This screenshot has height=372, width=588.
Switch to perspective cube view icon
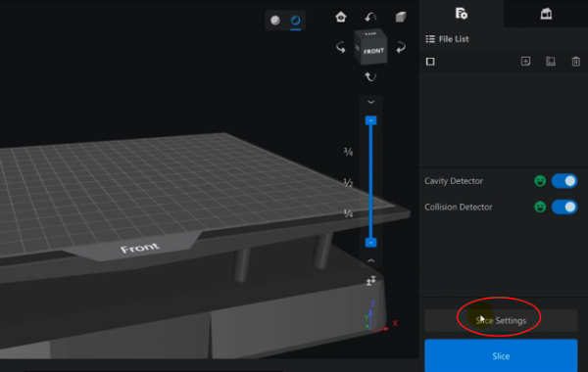(x=401, y=17)
